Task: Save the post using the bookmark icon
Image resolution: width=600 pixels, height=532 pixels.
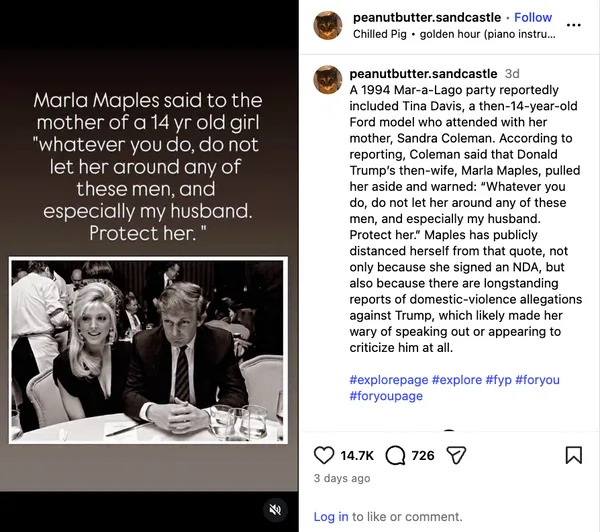Action: click(573, 455)
